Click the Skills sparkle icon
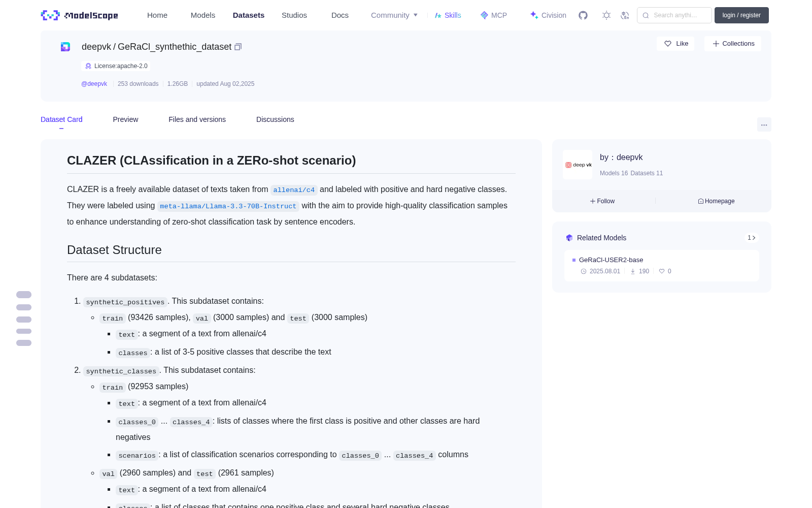The width and height of the screenshot is (812, 508). click(x=438, y=15)
